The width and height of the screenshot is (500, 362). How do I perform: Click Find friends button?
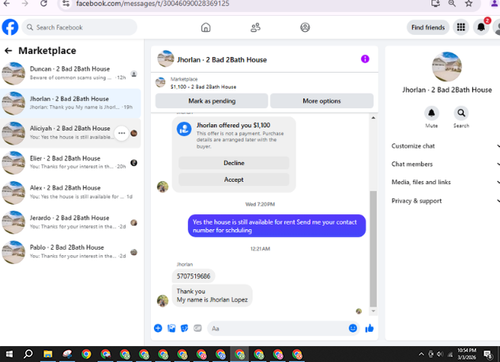[428, 27]
